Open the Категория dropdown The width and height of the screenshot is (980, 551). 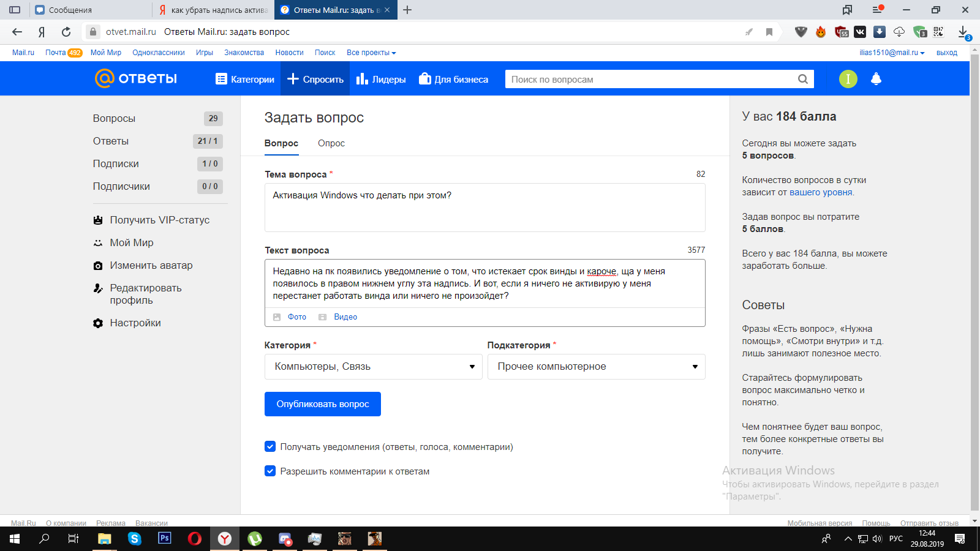(374, 367)
